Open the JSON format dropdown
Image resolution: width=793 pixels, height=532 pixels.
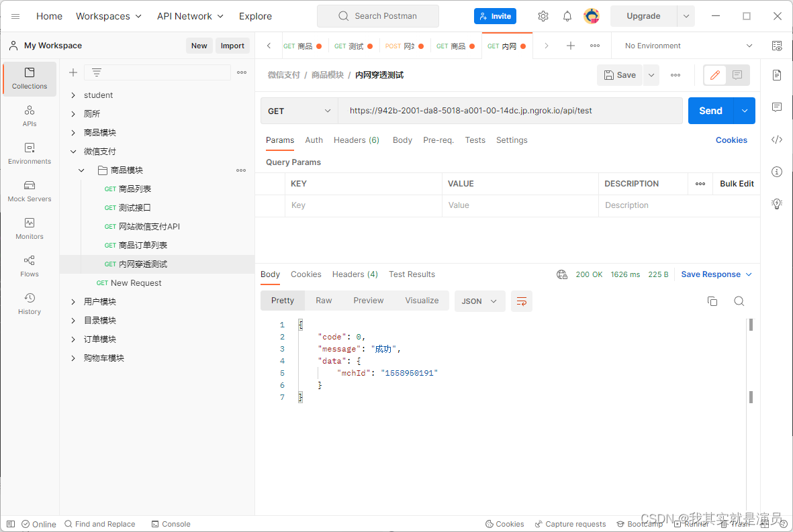479,302
